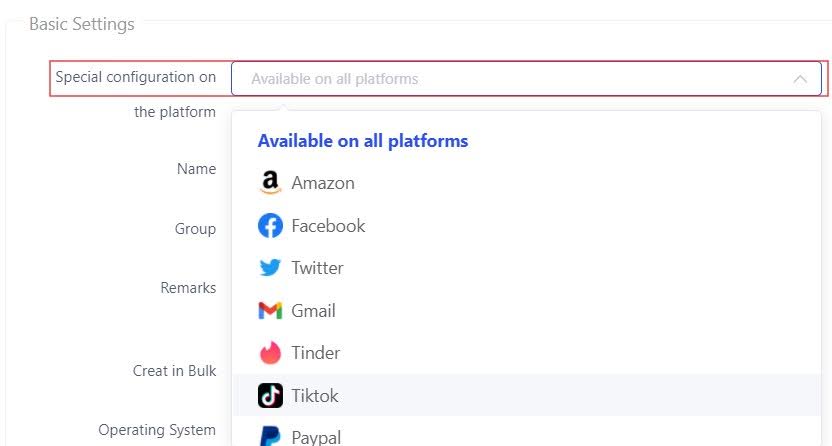The image size is (832, 446).
Task: Select the "Available on all platforms" option
Action: [x=363, y=141]
